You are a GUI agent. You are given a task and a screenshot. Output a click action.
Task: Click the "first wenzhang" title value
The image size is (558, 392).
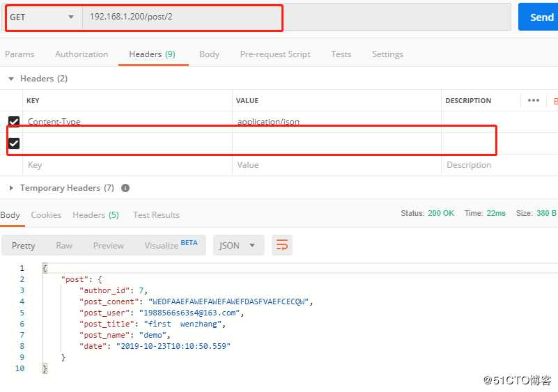click(183, 324)
